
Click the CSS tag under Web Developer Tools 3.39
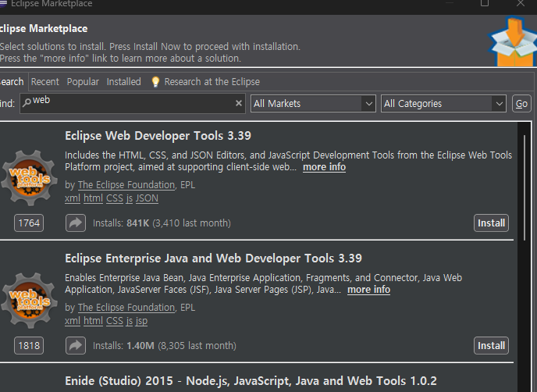(x=115, y=198)
